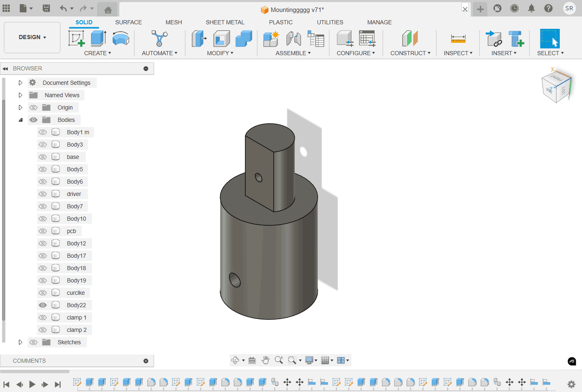Click the ViewCube to reorient
Screen dimensions: 582x392
pos(556,86)
